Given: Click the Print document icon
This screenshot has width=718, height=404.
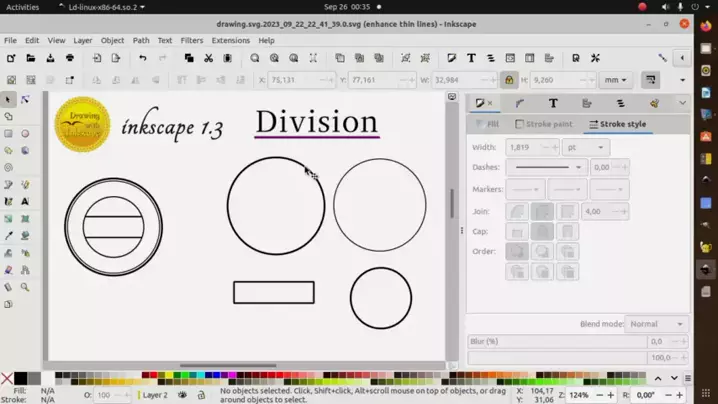Looking at the screenshot, I should tap(70, 59).
